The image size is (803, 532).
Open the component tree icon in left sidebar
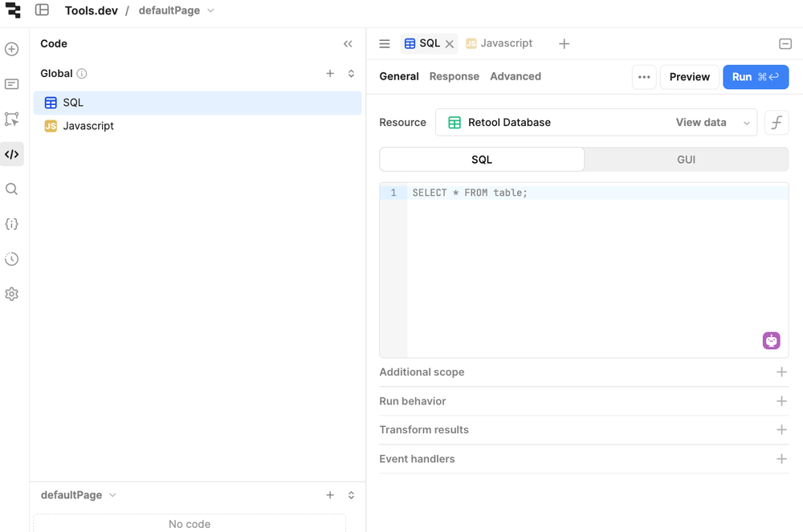click(12, 120)
